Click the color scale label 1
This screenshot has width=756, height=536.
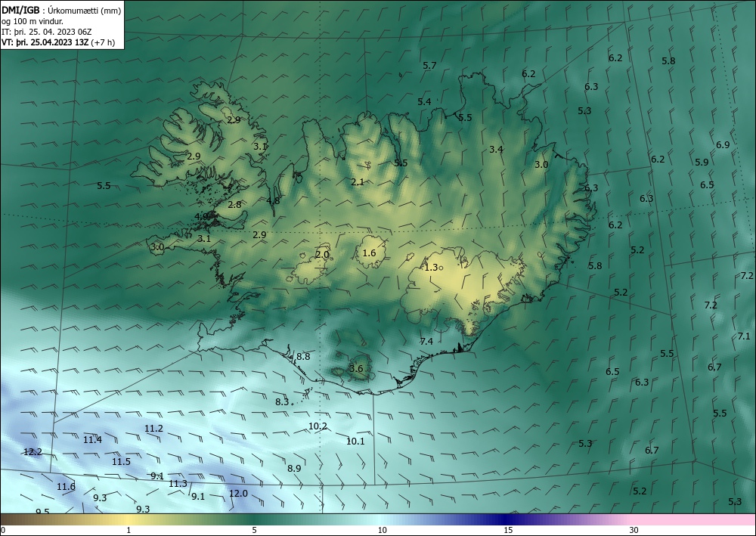[x=129, y=531]
